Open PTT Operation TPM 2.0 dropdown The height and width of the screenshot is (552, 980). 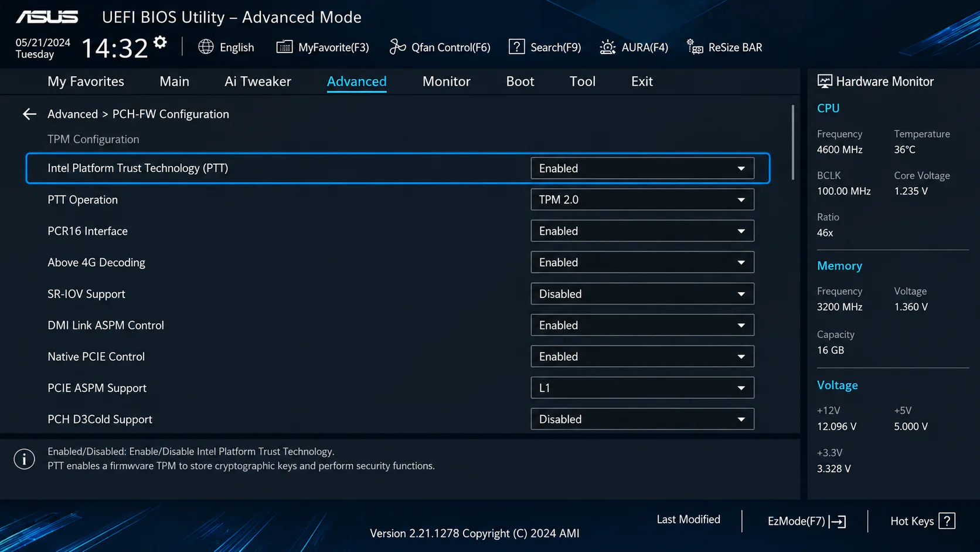pos(642,199)
